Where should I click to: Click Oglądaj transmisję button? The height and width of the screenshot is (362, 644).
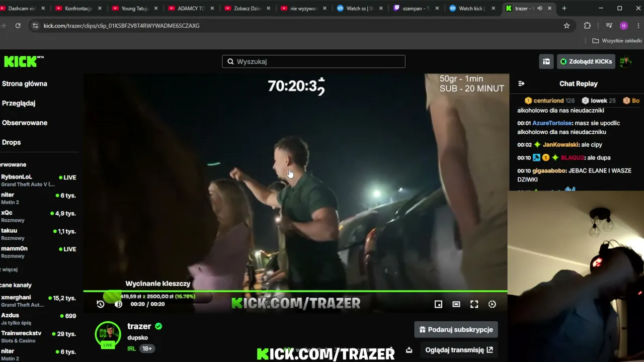459,350
